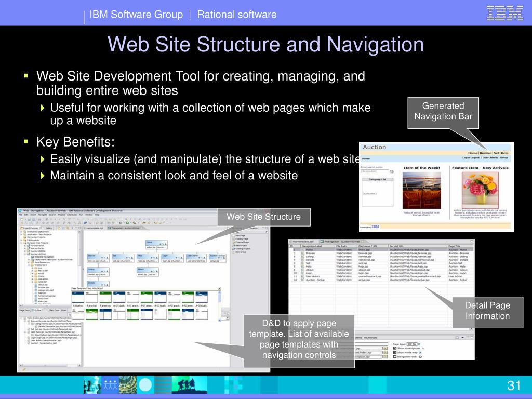The height and width of the screenshot is (399, 532).
Task: Click Sell link in Auction navigation bar
Action: [496, 153]
